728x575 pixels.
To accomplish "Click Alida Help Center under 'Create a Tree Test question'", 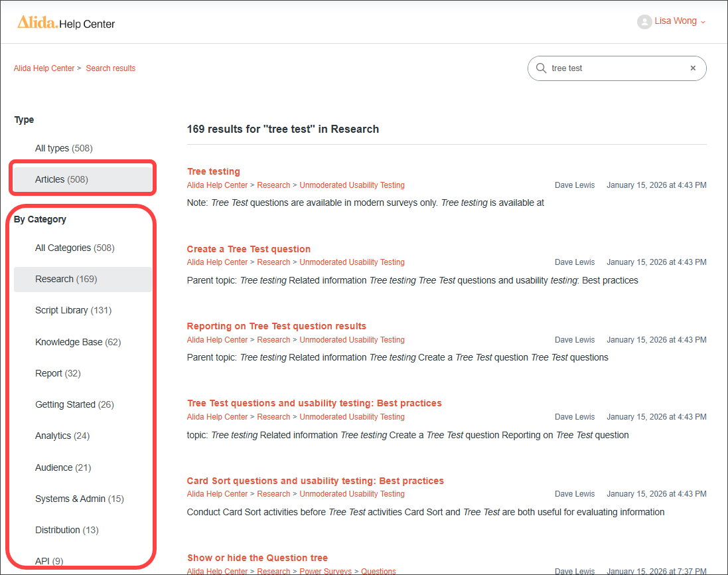I will pyautogui.click(x=217, y=262).
